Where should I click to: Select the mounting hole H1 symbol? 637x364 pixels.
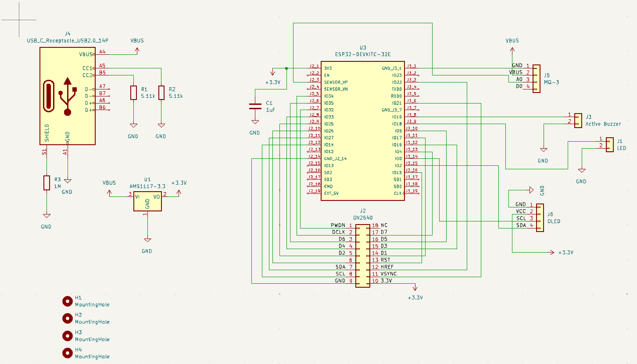tap(68, 301)
